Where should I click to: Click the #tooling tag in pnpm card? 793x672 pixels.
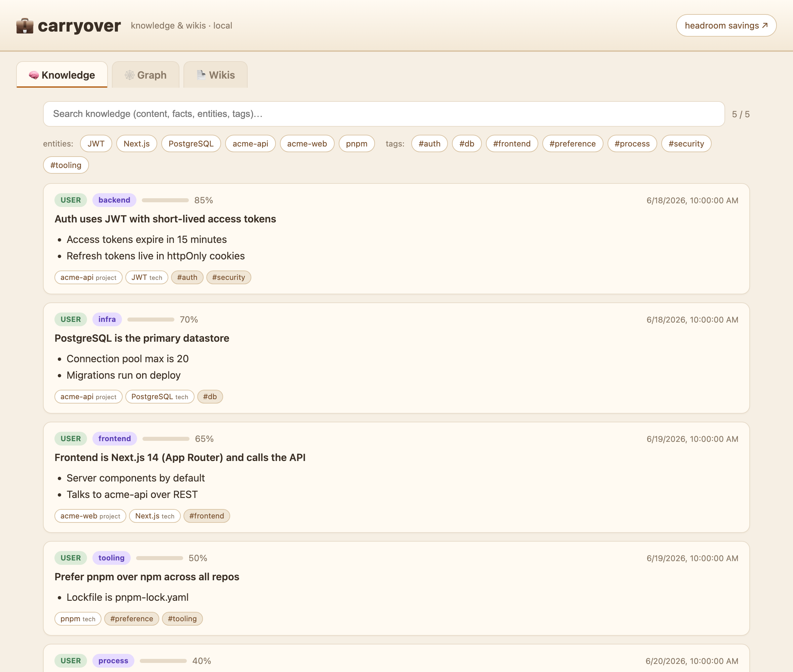182,619
